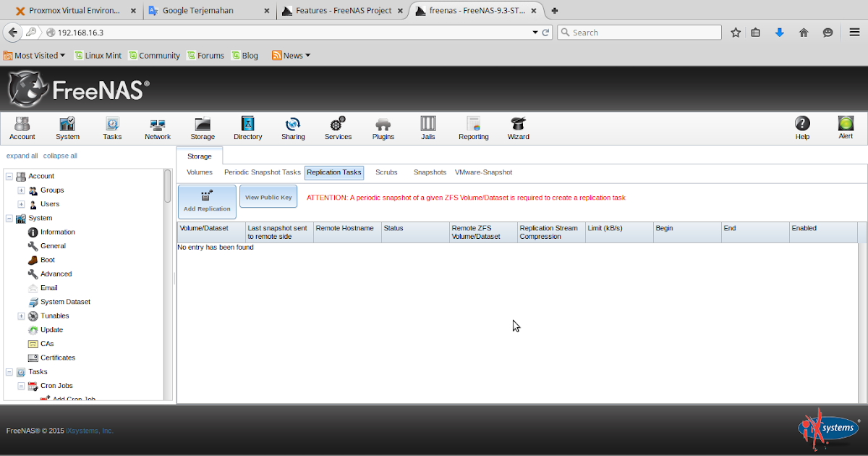
Task: Switch to the Volumes tab
Action: click(200, 172)
